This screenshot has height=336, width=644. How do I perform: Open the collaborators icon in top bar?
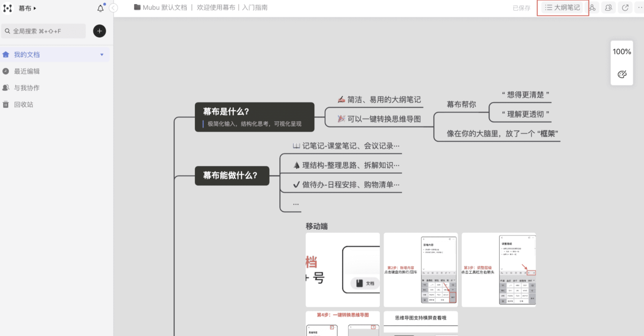click(x=608, y=8)
